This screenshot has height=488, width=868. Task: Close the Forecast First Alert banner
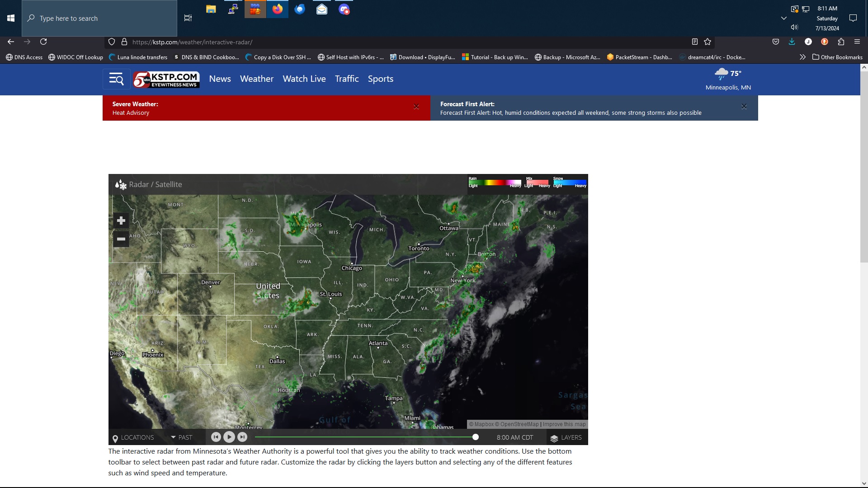pyautogui.click(x=744, y=107)
